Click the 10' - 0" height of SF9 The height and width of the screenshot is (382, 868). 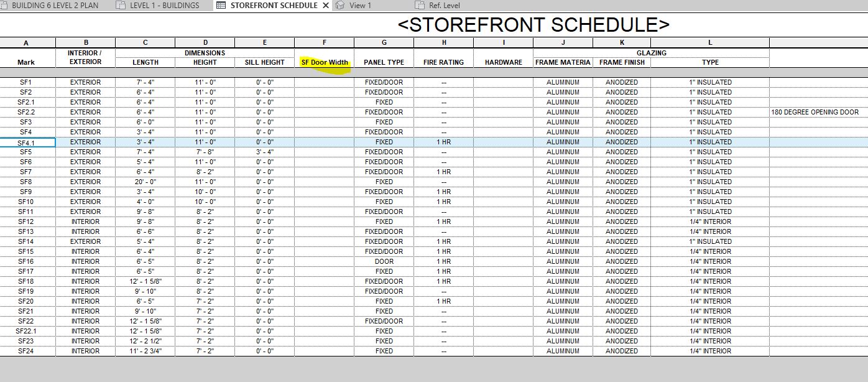coord(205,192)
